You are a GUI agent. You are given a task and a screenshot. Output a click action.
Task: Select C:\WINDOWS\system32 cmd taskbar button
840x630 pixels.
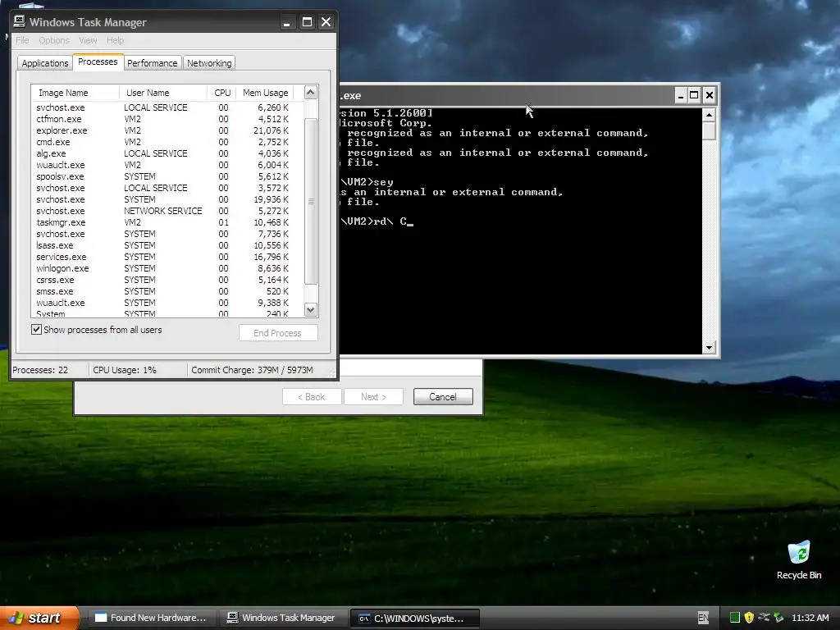tap(414, 619)
